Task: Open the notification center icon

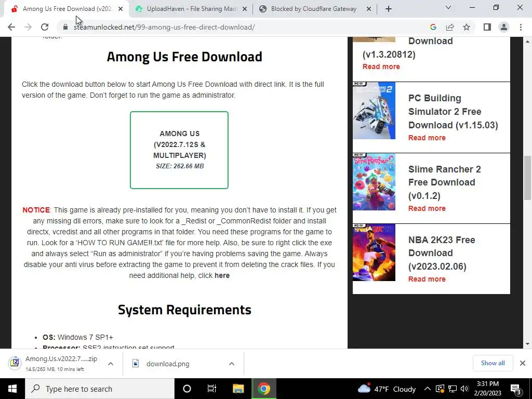Action: tap(516, 389)
